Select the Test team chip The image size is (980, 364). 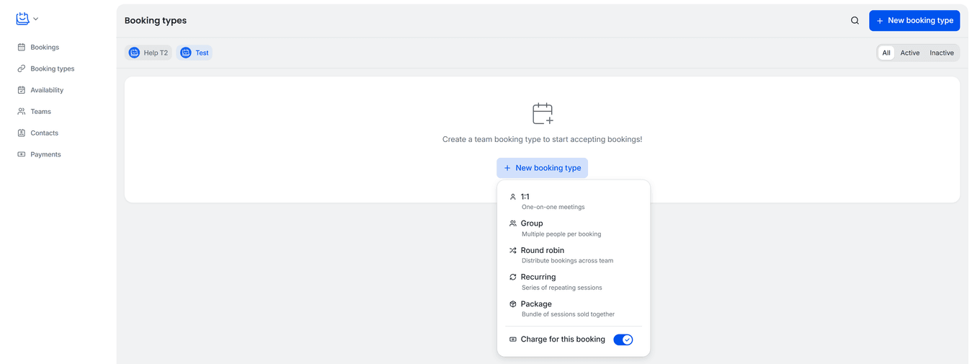[x=195, y=53]
